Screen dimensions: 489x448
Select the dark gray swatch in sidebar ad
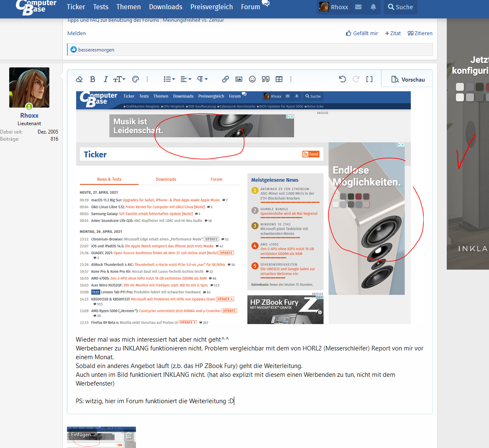tap(479, 87)
